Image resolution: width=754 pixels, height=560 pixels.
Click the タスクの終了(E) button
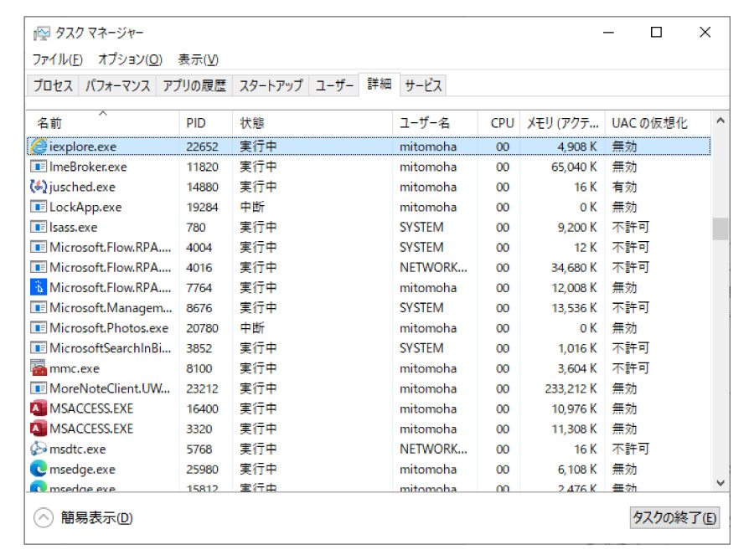point(674,518)
